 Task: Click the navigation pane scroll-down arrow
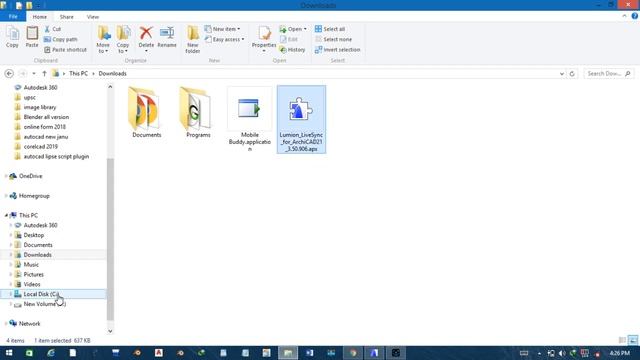pos(110,331)
